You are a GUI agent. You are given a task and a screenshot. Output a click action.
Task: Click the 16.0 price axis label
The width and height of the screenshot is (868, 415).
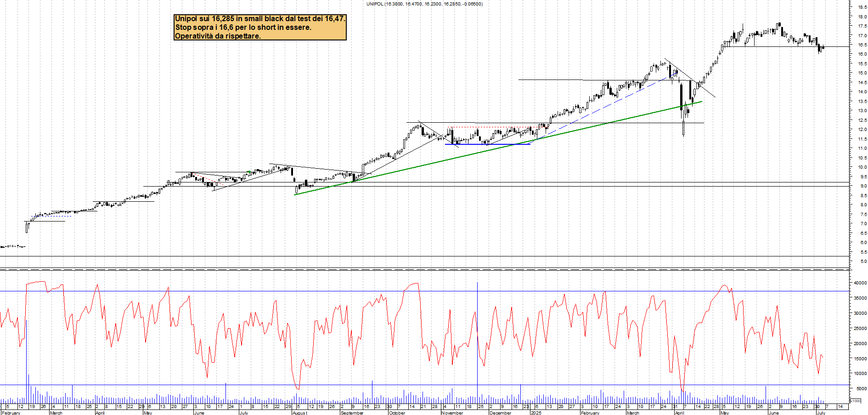pyautogui.click(x=862, y=54)
